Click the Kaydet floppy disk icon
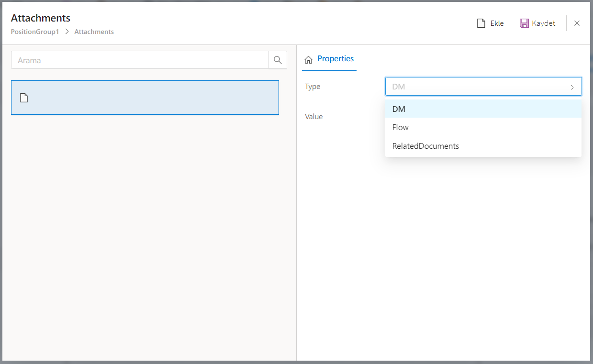 (524, 23)
